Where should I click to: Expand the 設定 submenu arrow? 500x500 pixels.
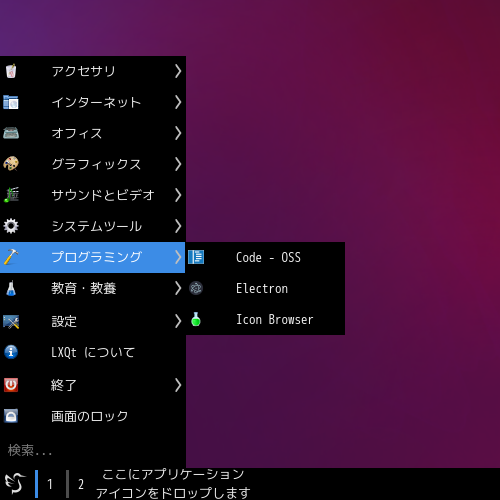click(178, 322)
